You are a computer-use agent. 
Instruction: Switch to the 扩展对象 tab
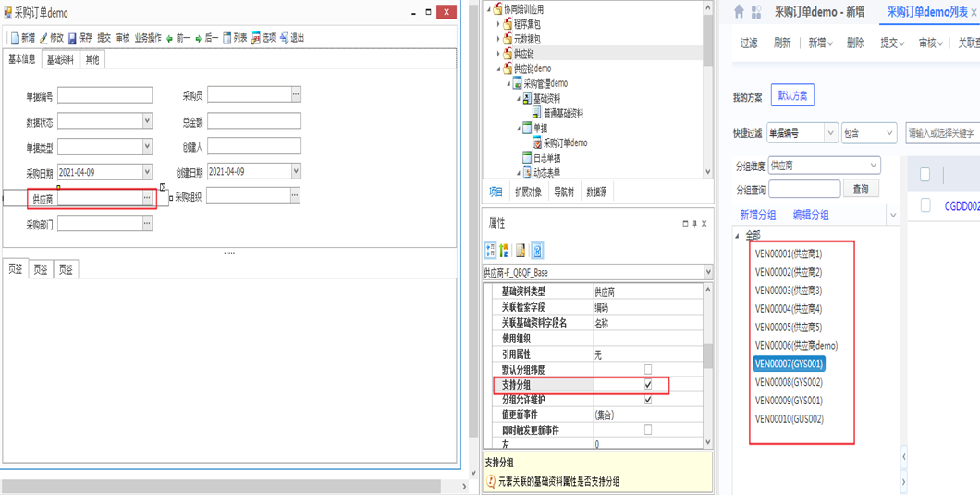(528, 192)
